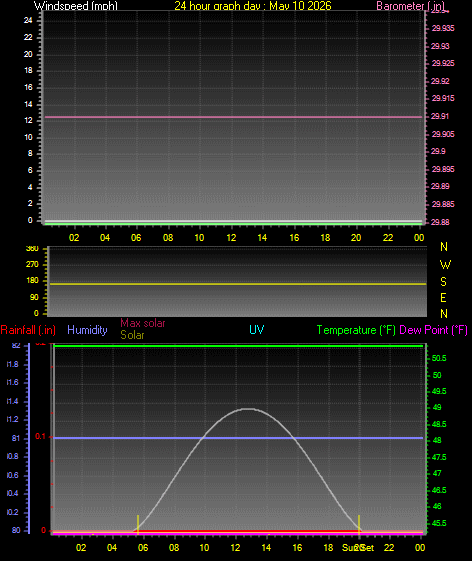The image size is (472, 561).
Task: Click the pink barometer line at 29.91
Action: [x=233, y=117]
